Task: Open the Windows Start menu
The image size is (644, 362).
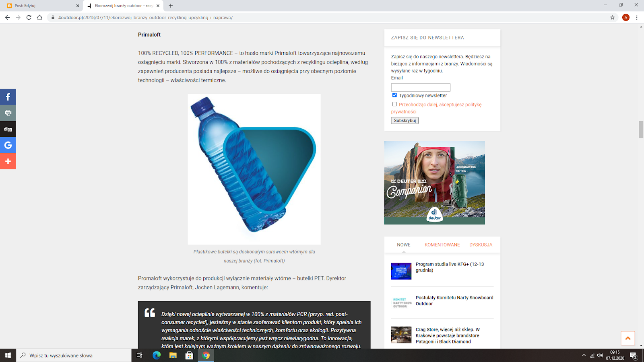Action: (8, 355)
